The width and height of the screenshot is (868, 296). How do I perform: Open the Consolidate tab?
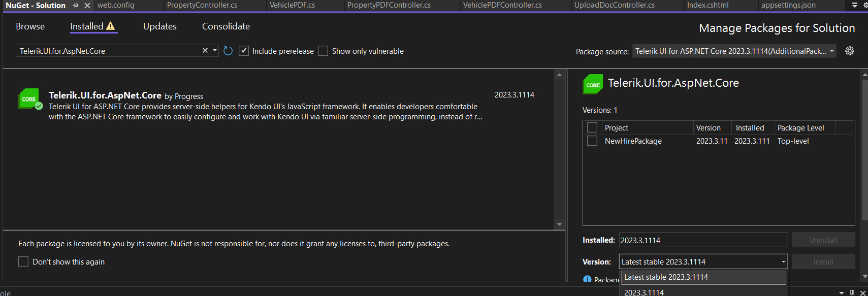pos(226,26)
